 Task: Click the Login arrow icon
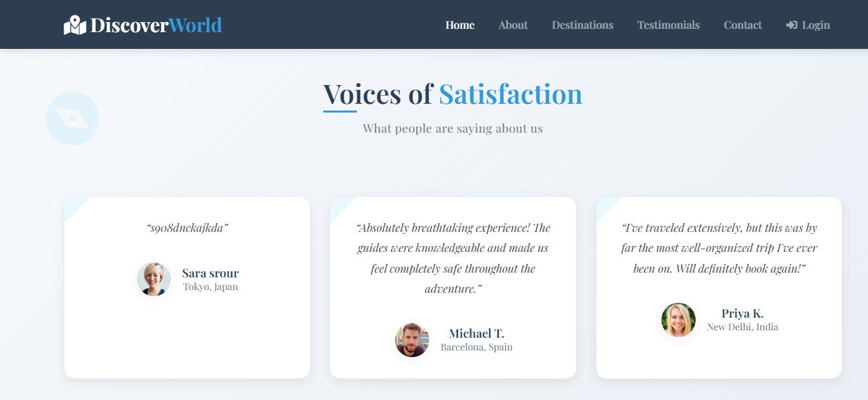(x=792, y=25)
